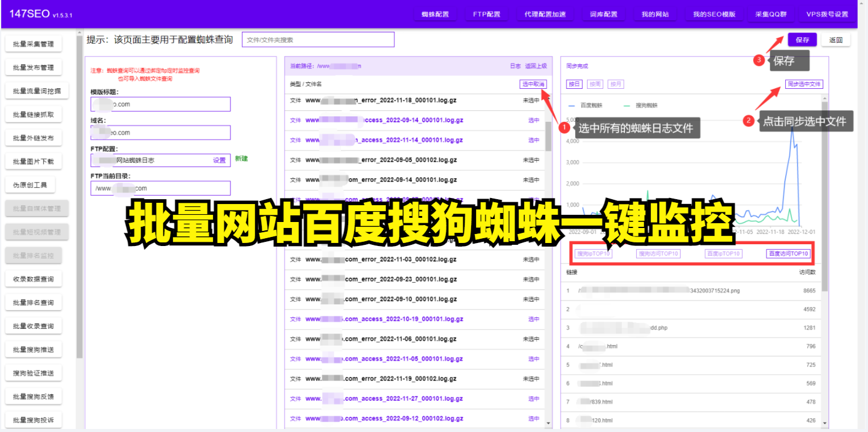Select file row error_2022-11-06_000101.log.gz

pyautogui.click(x=415, y=339)
